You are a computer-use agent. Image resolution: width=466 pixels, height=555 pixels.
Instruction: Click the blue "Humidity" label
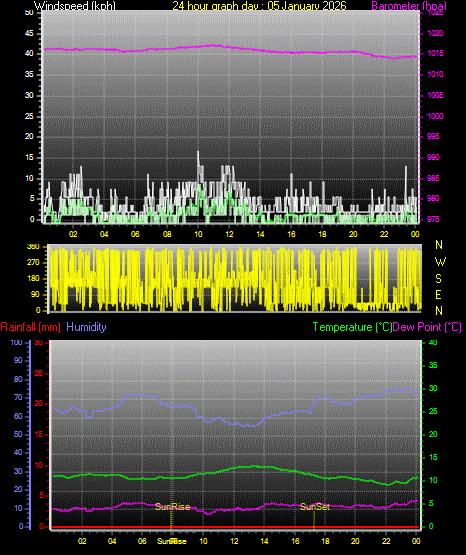tap(86, 327)
